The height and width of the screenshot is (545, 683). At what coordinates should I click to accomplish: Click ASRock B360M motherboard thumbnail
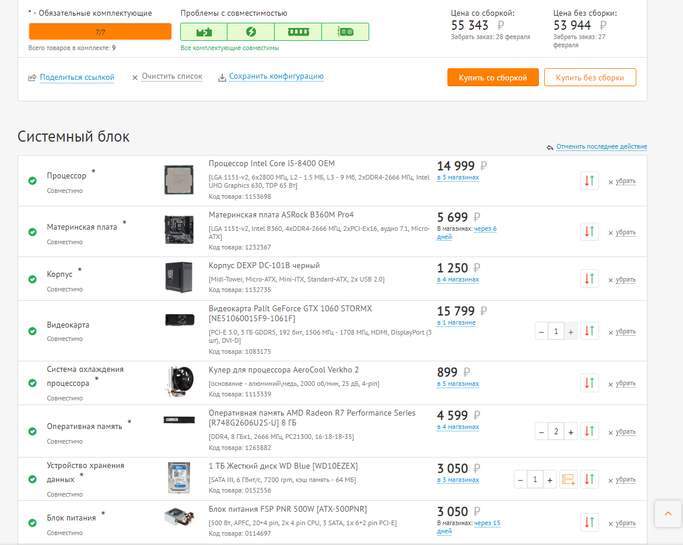tap(179, 230)
